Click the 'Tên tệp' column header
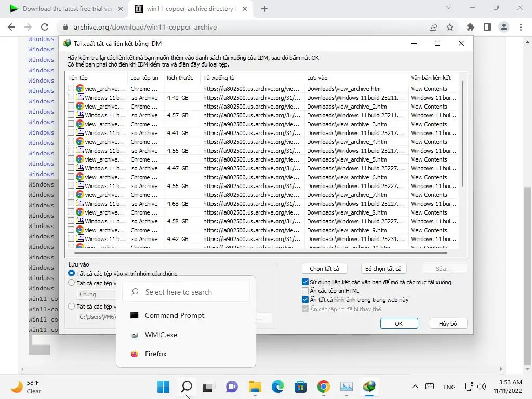Screen dimensions: 532x399 pos(78,78)
